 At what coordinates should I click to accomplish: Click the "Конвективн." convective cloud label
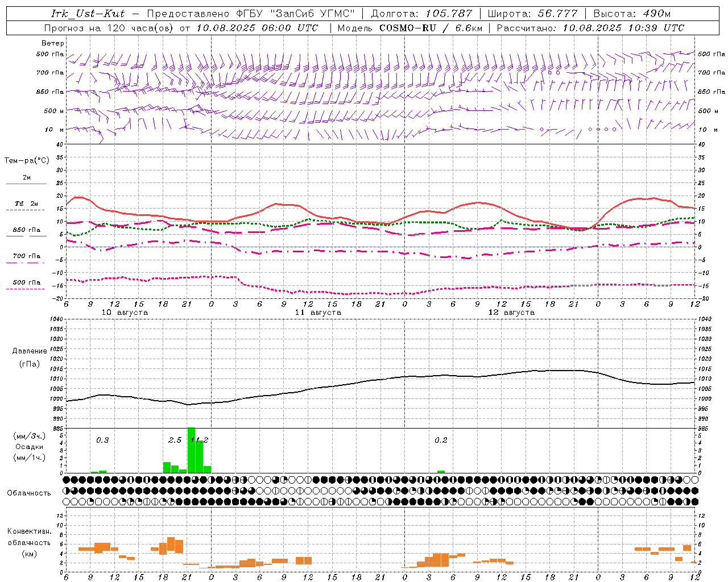tap(29, 531)
